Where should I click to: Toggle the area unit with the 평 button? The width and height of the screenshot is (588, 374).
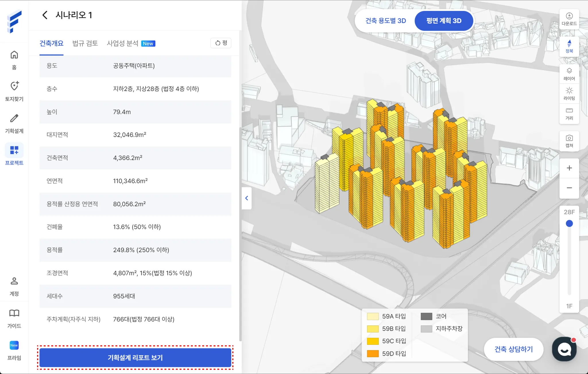[x=221, y=43]
